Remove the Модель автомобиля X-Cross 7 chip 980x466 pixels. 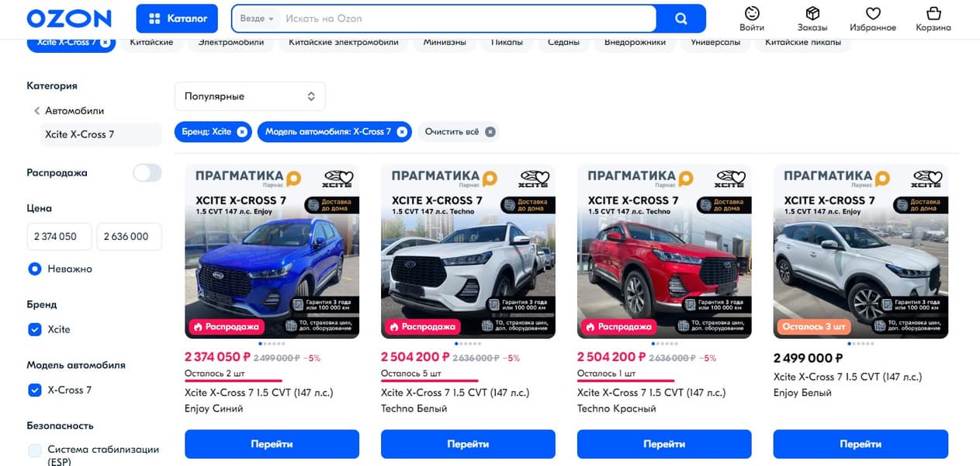pos(402,132)
